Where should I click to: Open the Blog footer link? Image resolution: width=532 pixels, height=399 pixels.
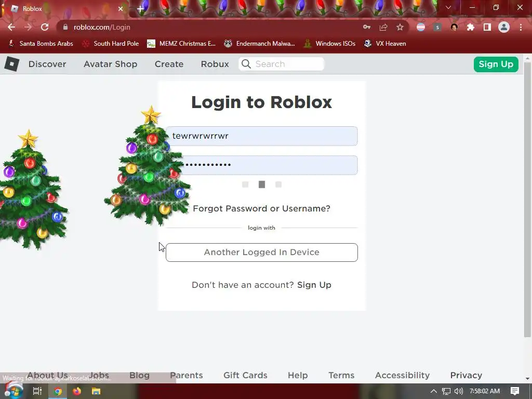(139, 375)
